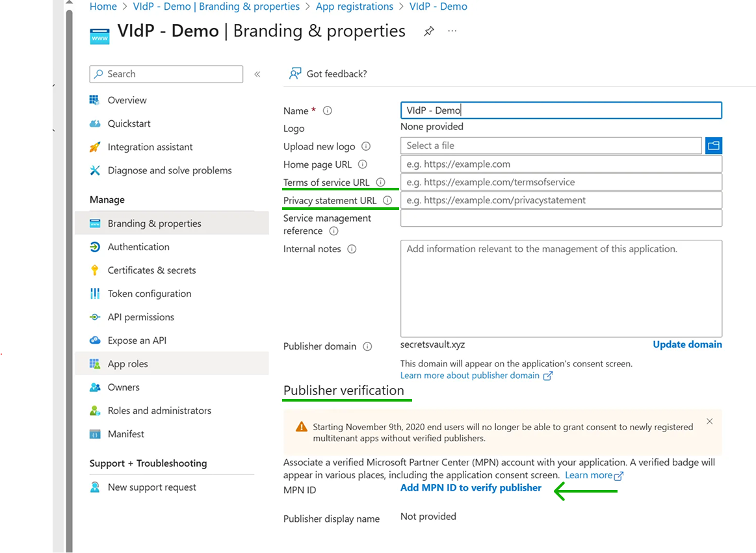
Task: Open the more options ellipsis in header
Action: coord(452,31)
